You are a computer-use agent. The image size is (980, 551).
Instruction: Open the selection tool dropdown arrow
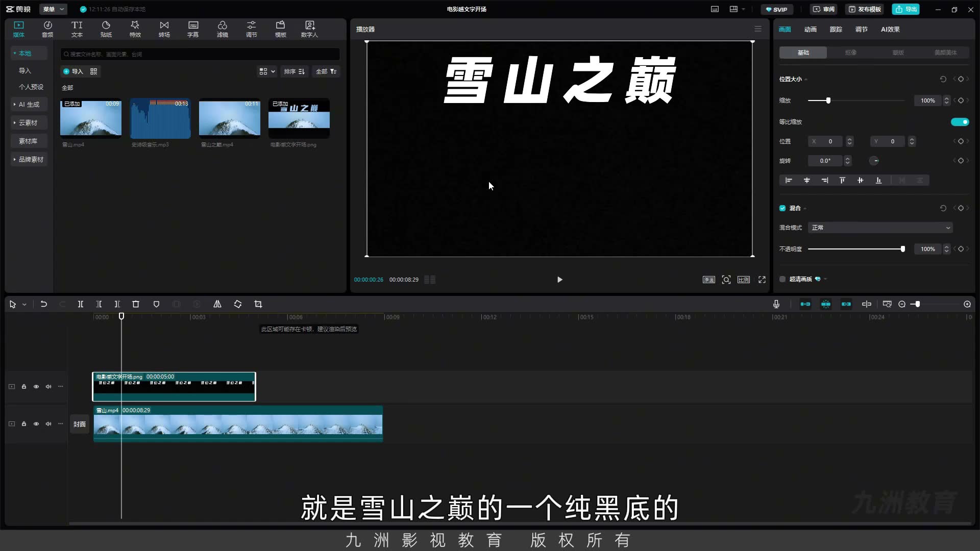click(24, 305)
